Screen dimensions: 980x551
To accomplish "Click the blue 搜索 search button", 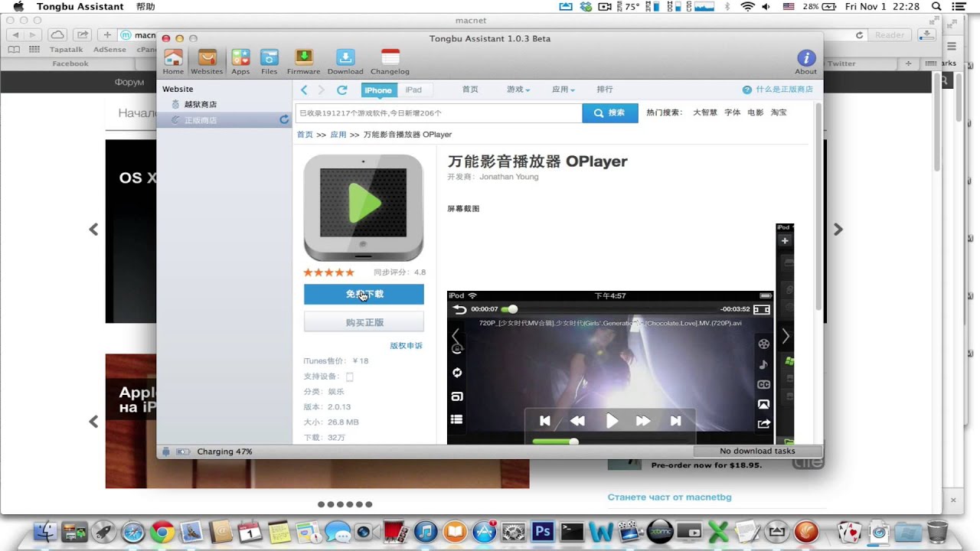I will (x=610, y=112).
